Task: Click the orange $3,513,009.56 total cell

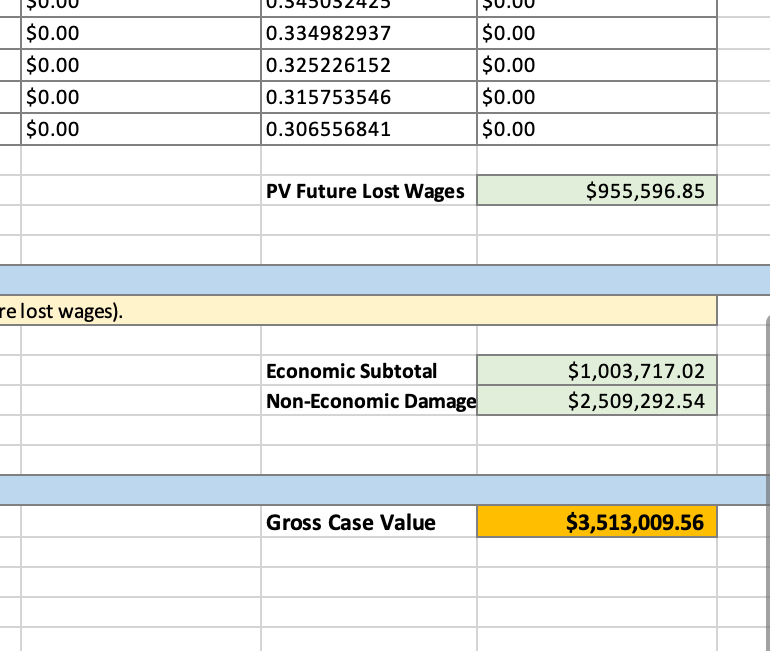Action: point(597,522)
